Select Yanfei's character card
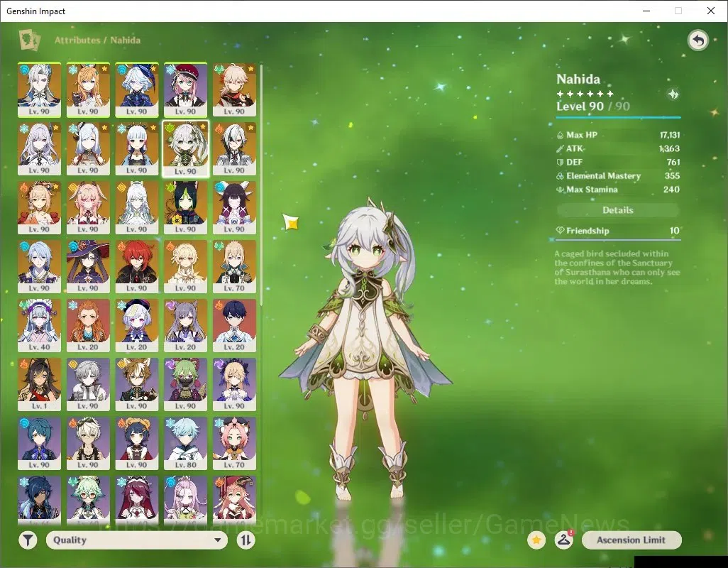This screenshot has width=728, height=568. tap(234, 499)
